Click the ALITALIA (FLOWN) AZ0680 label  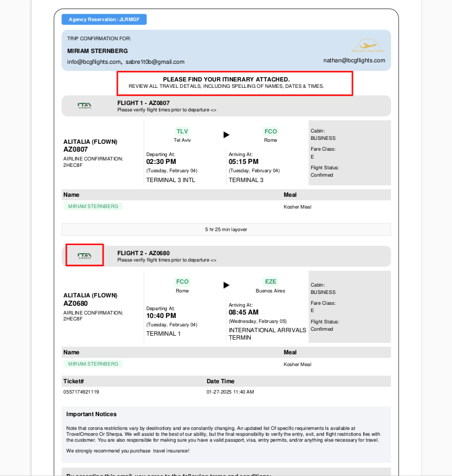(90, 299)
